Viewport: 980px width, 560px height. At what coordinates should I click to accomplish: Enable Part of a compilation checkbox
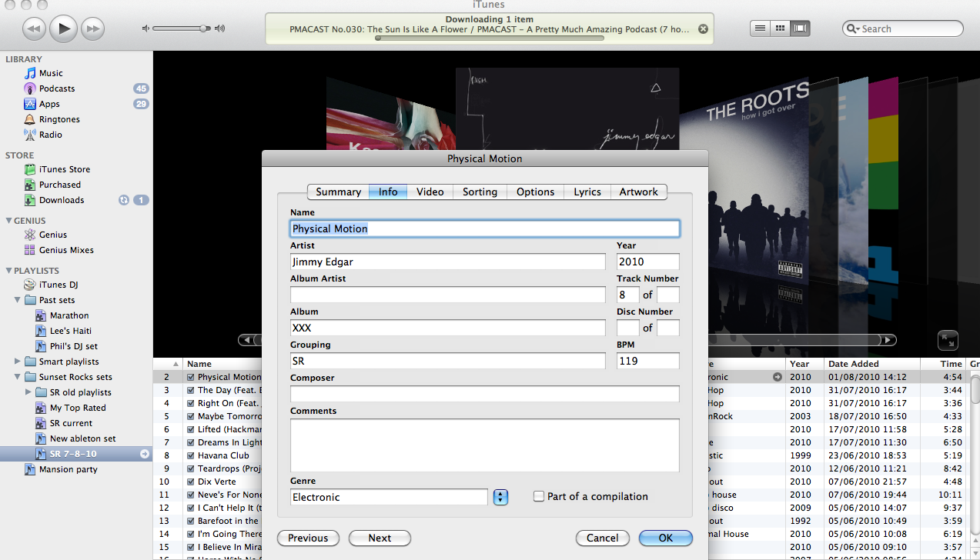(539, 497)
